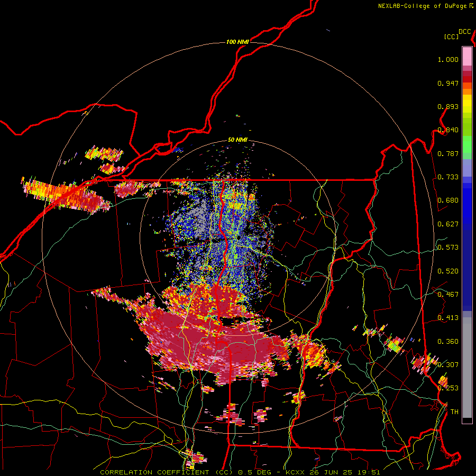This screenshot has height=476, width=476.
Task: Click the 100 NMI range ring label
Action: point(237,42)
